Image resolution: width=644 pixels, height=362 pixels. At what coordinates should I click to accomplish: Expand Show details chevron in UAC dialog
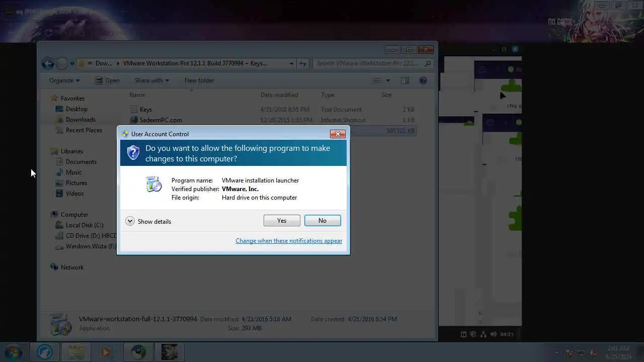[130, 221]
